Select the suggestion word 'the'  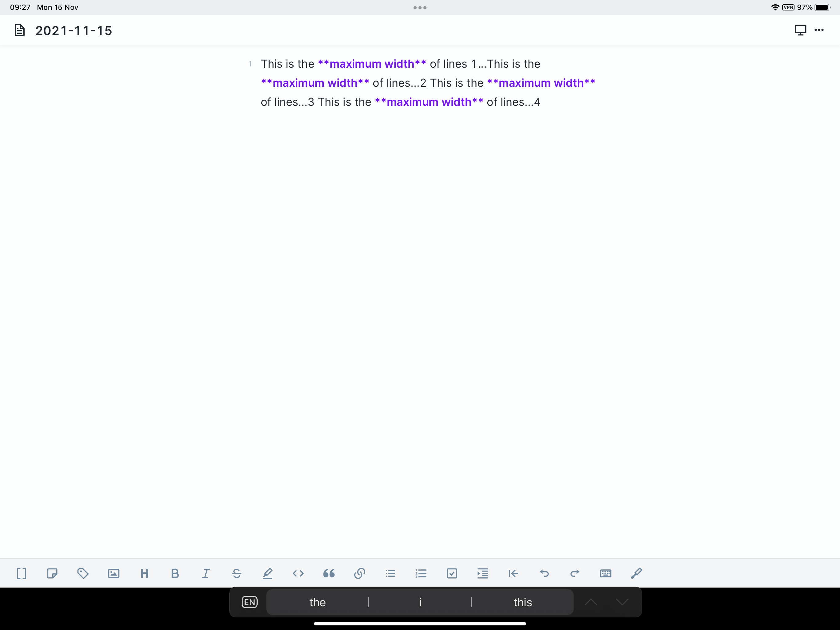[x=318, y=602]
